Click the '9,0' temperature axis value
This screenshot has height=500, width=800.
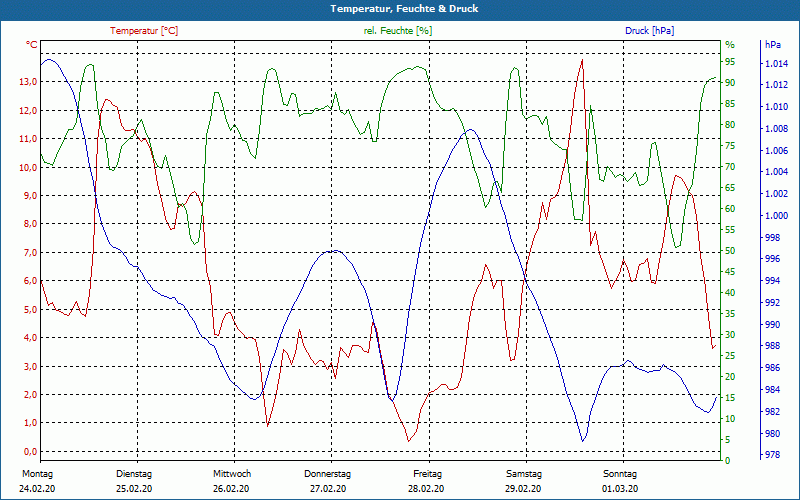click(30, 196)
